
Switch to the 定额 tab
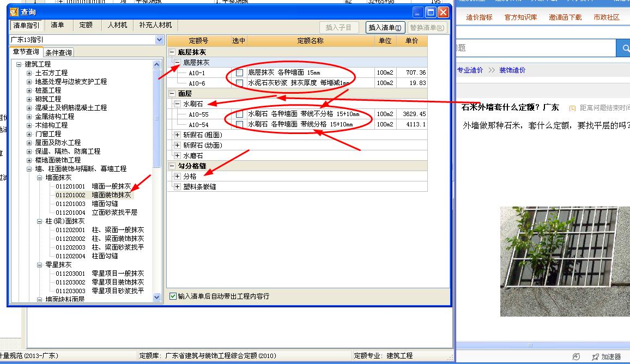pyautogui.click(x=86, y=25)
